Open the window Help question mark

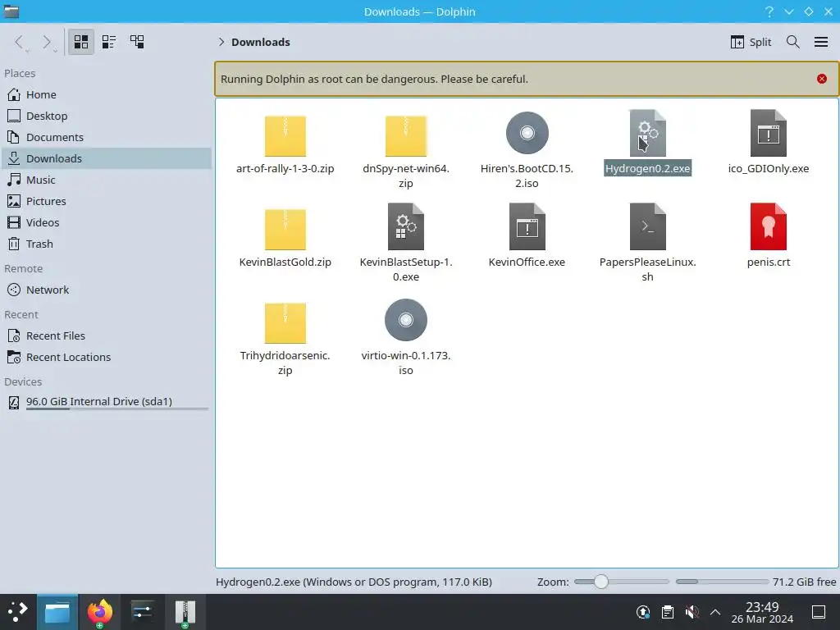tap(769, 11)
